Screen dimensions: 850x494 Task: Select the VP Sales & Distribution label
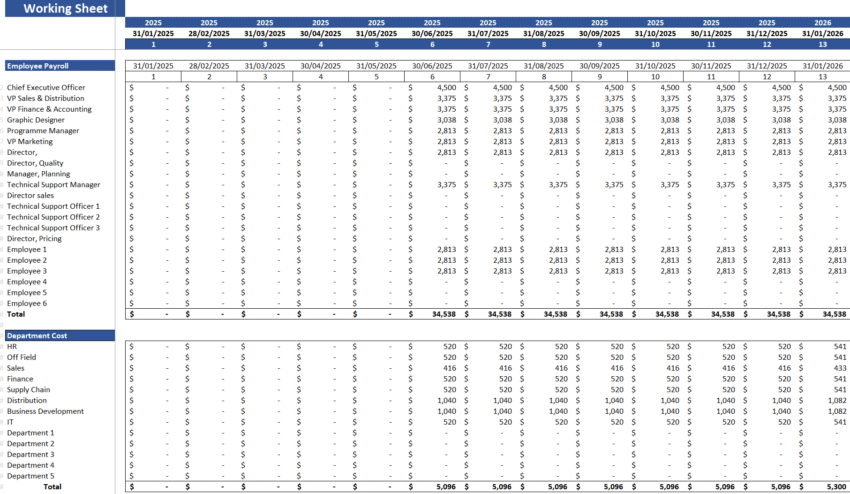tap(46, 98)
